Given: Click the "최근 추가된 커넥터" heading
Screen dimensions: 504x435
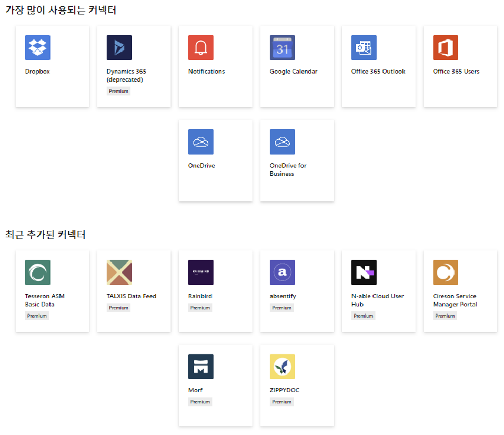Looking at the screenshot, I should pyautogui.click(x=45, y=235).
